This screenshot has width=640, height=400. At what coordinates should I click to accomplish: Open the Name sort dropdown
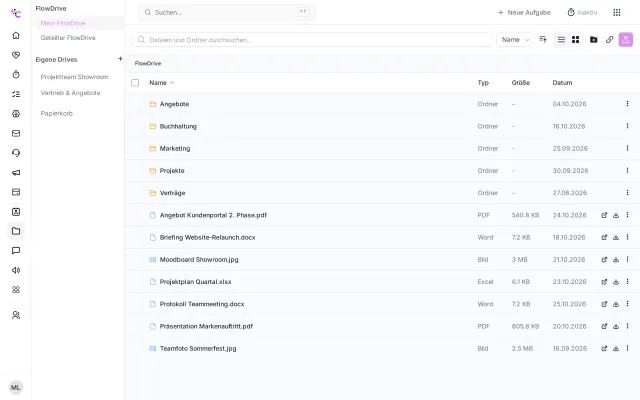(x=515, y=40)
